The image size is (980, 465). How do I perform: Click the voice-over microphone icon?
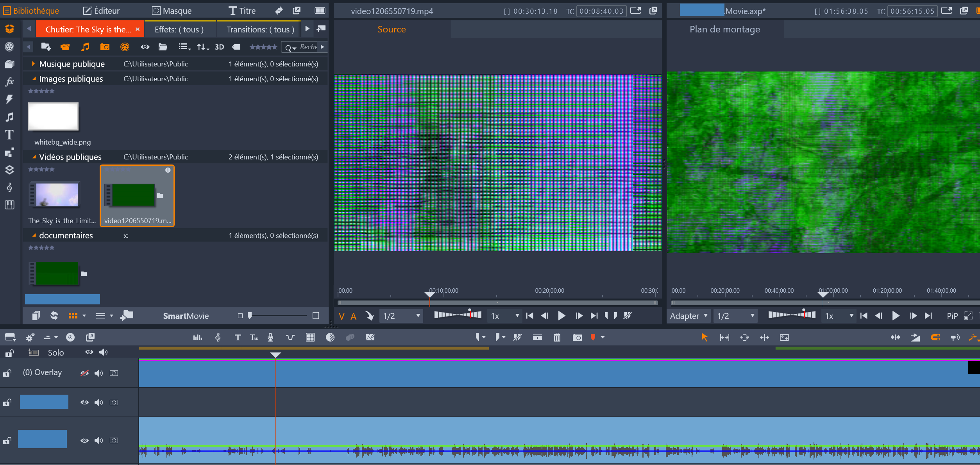(270, 337)
